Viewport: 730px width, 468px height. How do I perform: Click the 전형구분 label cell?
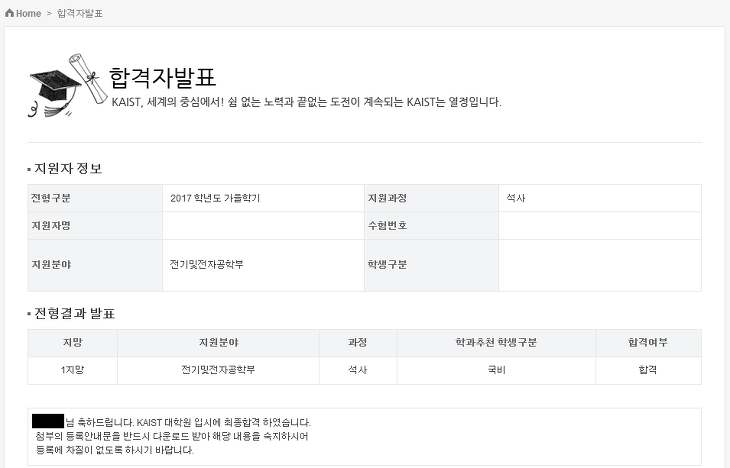[95, 198]
